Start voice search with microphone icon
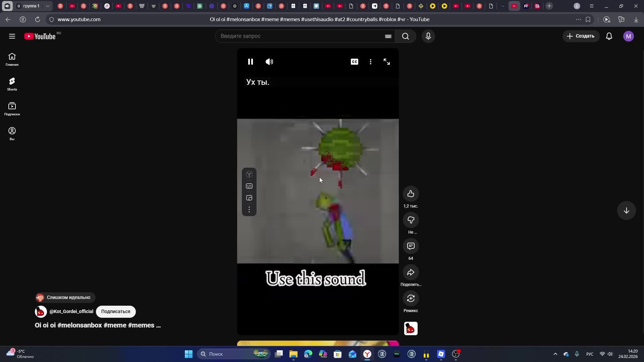The image size is (644, 362). coord(428,36)
